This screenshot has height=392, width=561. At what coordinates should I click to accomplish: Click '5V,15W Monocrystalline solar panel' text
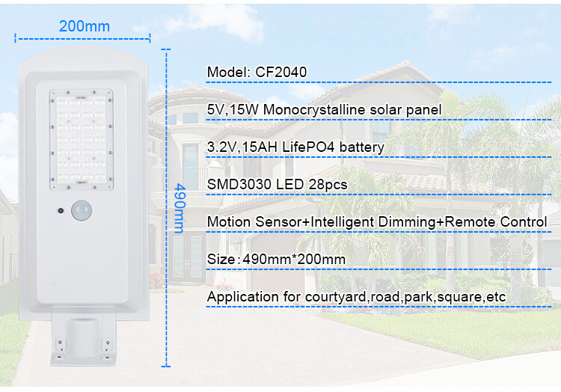(x=324, y=110)
